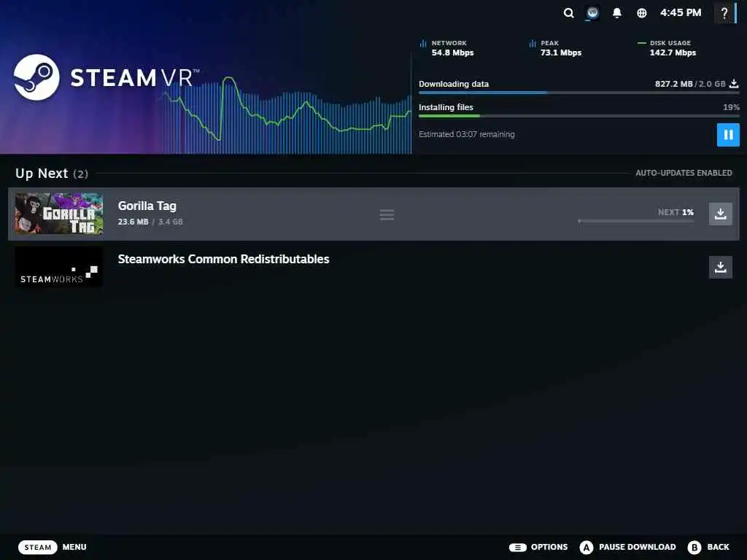Click the OPTIONS label
The width and height of the screenshot is (747, 560).
[549, 547]
